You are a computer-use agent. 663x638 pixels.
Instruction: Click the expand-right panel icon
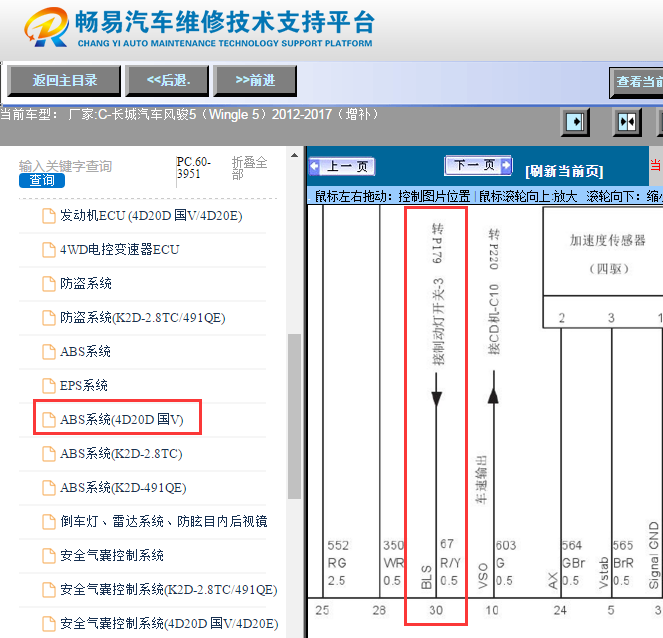pos(575,122)
